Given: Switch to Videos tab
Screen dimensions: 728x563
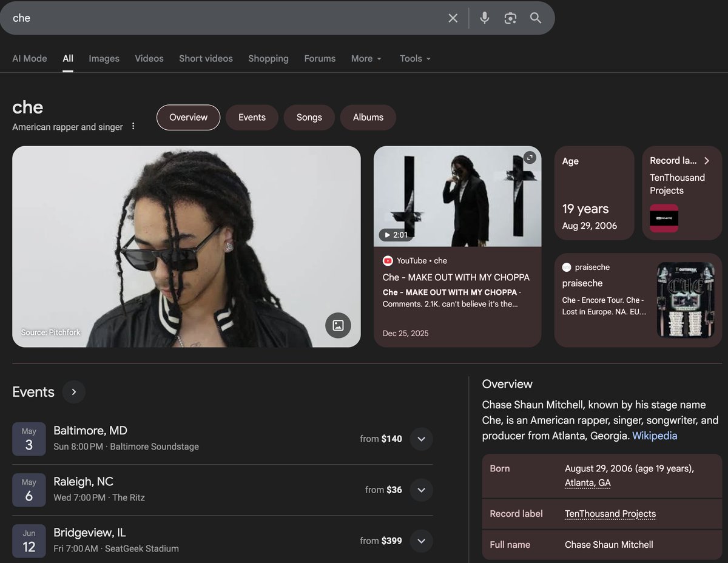Looking at the screenshot, I should 149,58.
